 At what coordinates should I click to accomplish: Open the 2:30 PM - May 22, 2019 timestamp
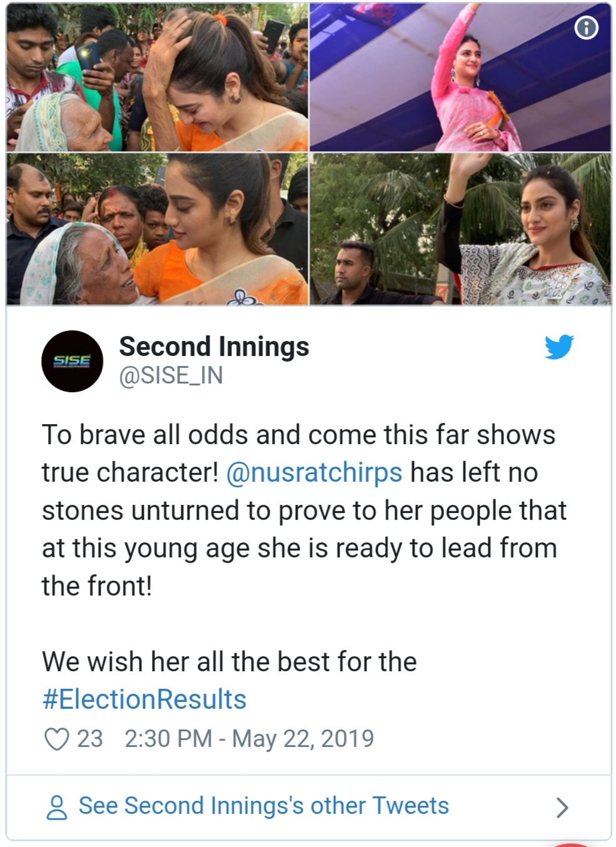pos(249,739)
